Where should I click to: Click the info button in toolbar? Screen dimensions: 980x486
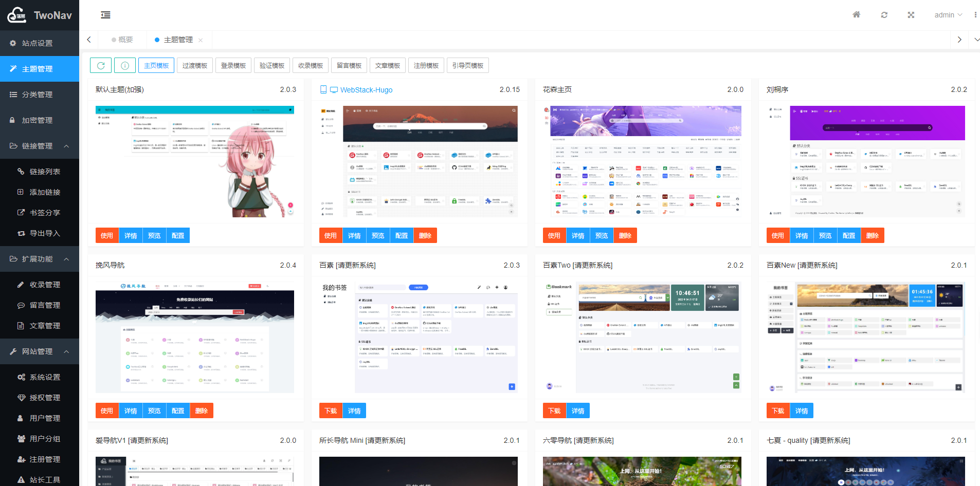[x=125, y=65]
